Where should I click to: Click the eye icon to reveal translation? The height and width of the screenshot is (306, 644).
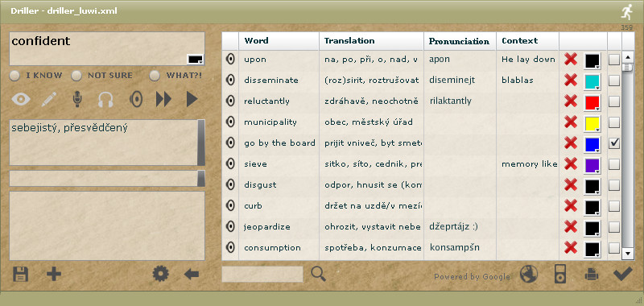[x=21, y=99]
